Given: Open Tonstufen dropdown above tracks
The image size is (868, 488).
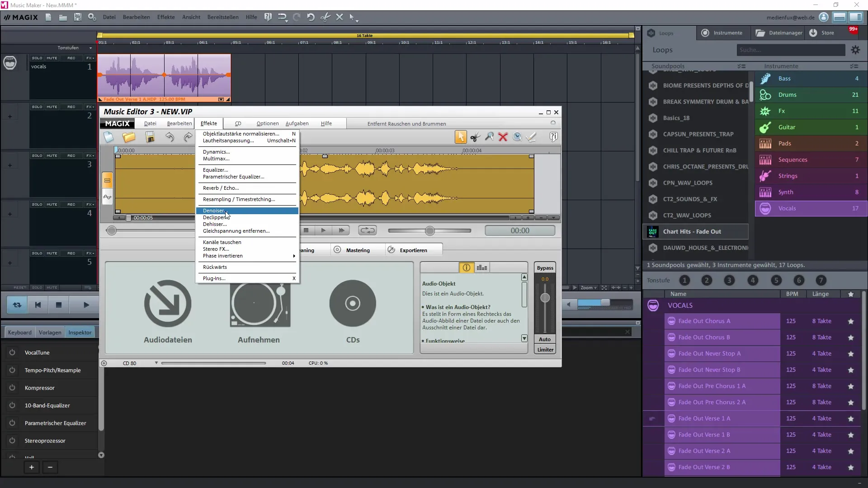Looking at the screenshot, I should [91, 48].
